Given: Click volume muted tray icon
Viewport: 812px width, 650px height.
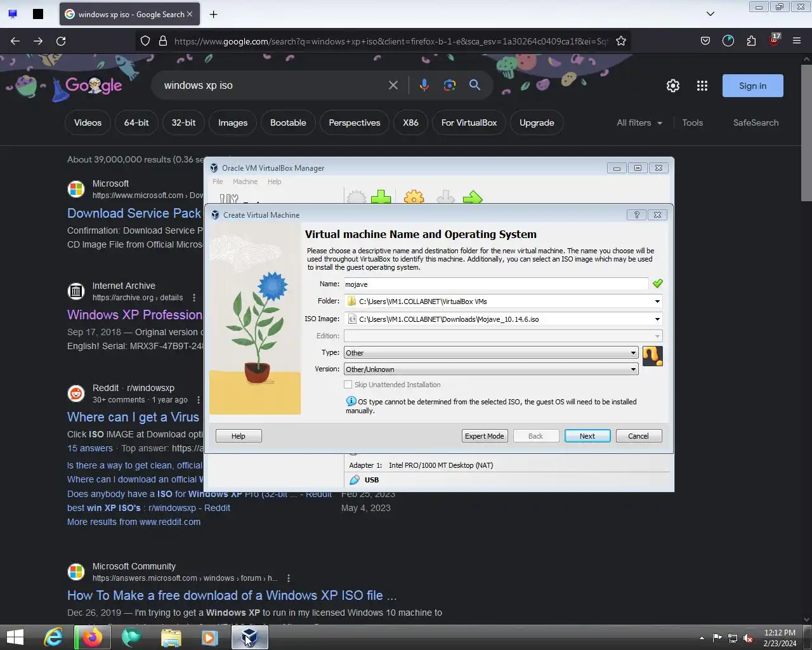Looking at the screenshot, I should coord(748,638).
